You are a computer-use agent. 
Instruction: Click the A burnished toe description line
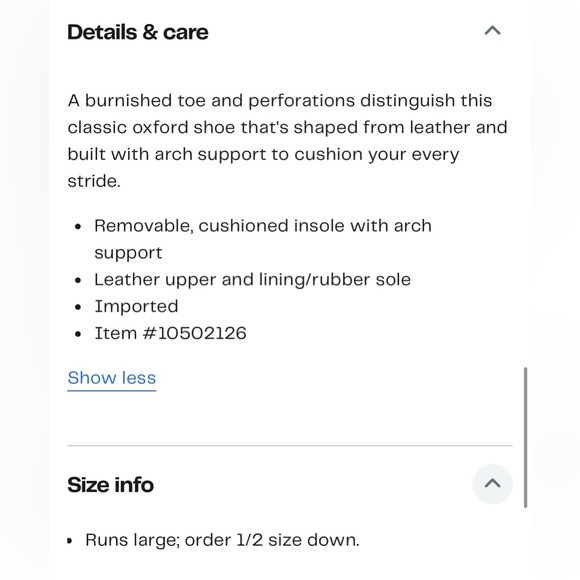pos(280,101)
